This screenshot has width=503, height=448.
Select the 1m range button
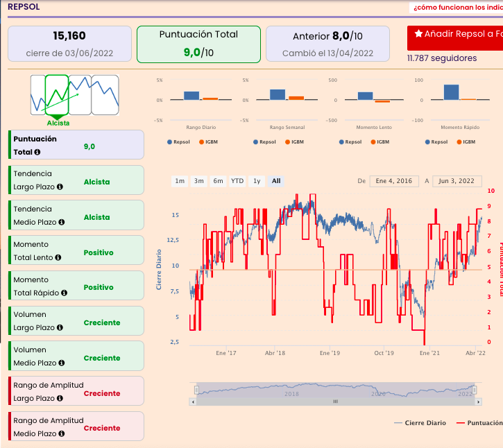click(x=180, y=181)
